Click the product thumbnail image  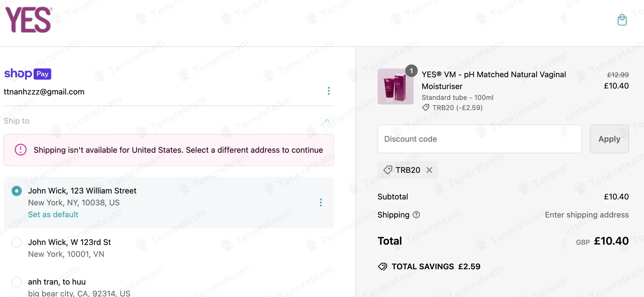click(x=395, y=87)
